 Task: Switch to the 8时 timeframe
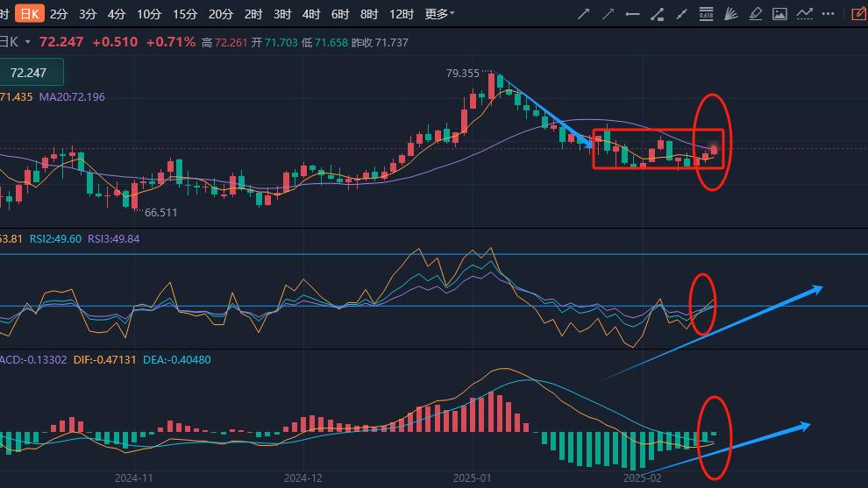pos(368,14)
